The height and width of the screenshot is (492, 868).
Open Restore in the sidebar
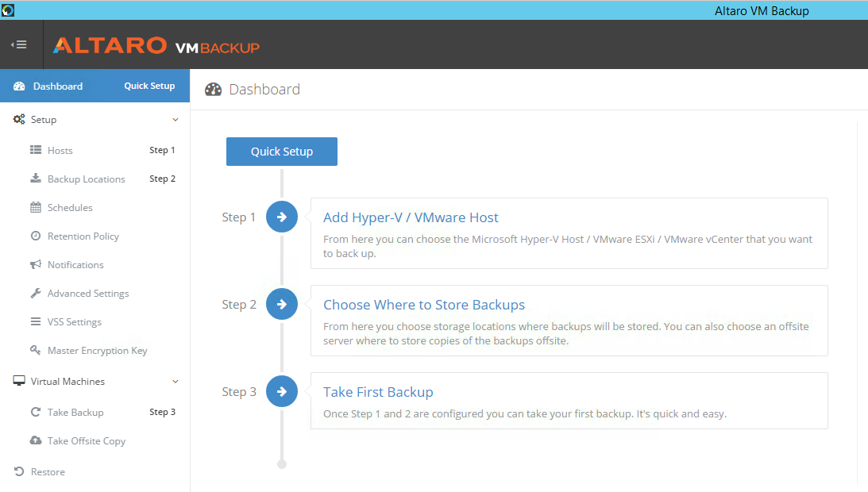tap(48, 472)
